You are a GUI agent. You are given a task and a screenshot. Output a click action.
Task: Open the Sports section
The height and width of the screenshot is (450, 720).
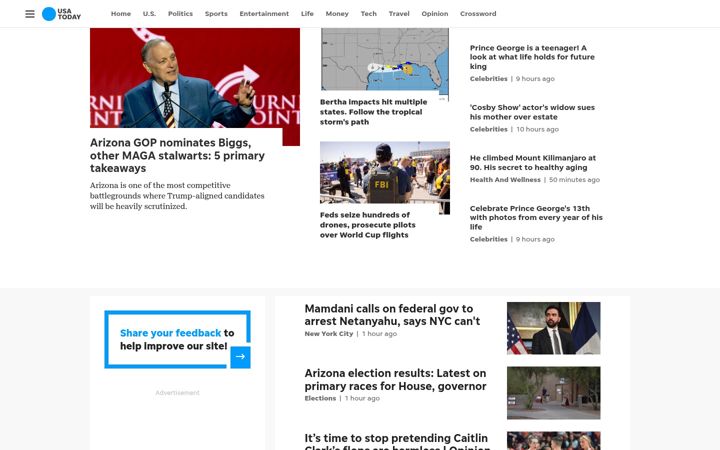coord(216,14)
